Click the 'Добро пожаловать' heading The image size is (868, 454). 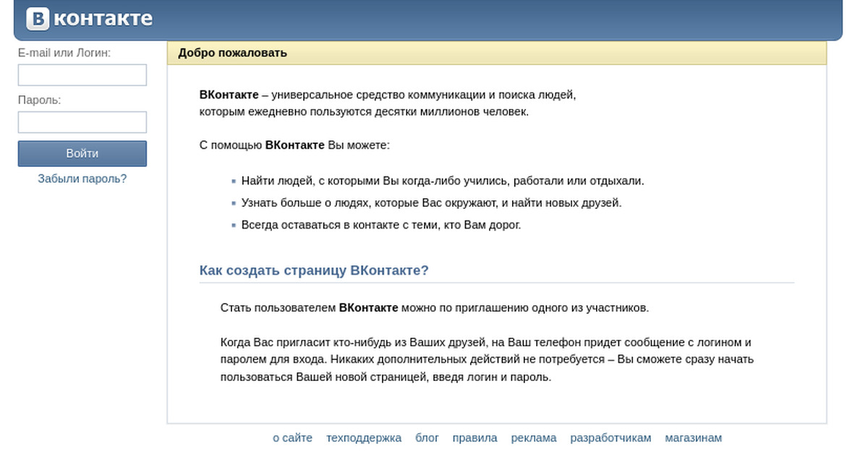[x=233, y=53]
